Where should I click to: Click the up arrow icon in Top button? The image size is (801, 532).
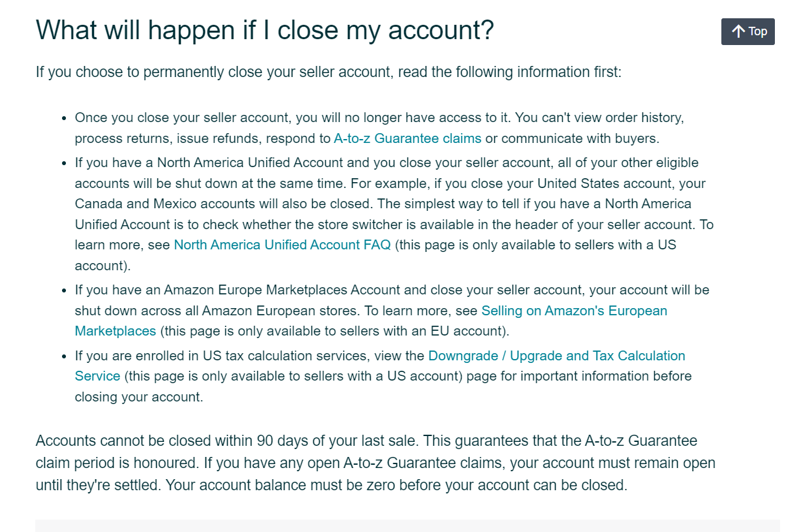pyautogui.click(x=738, y=31)
